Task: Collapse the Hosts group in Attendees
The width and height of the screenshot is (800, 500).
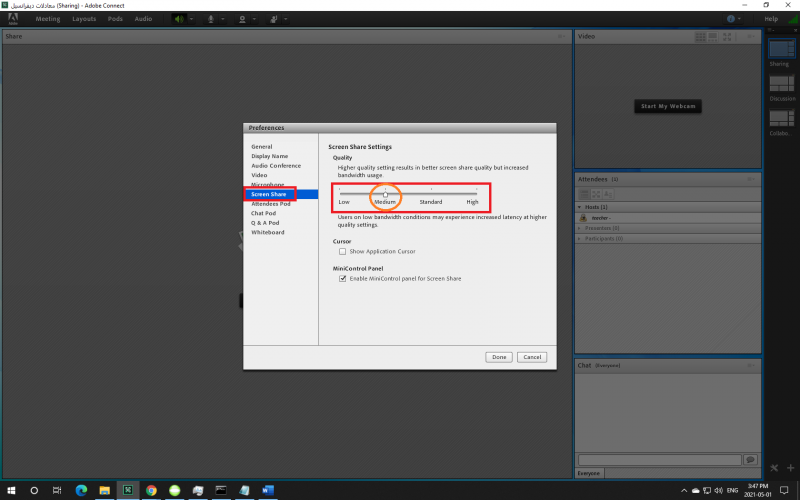Action: [x=580, y=207]
